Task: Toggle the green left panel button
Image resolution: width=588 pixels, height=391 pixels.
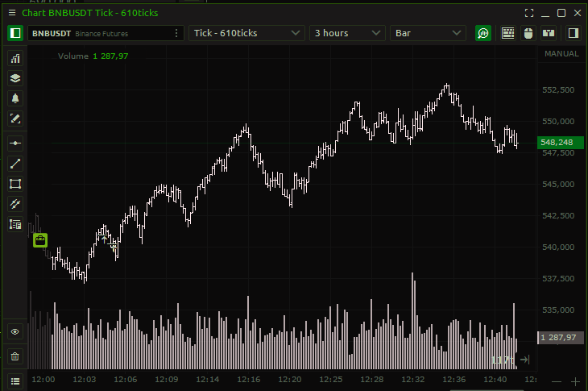Action: (x=14, y=33)
